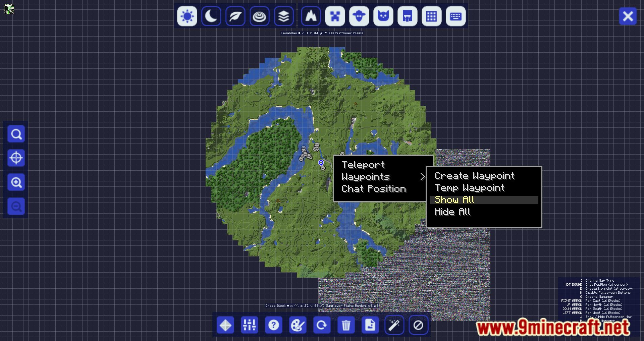Click "Options Manager" keybinding text
The image size is (644, 341).
[599, 297]
